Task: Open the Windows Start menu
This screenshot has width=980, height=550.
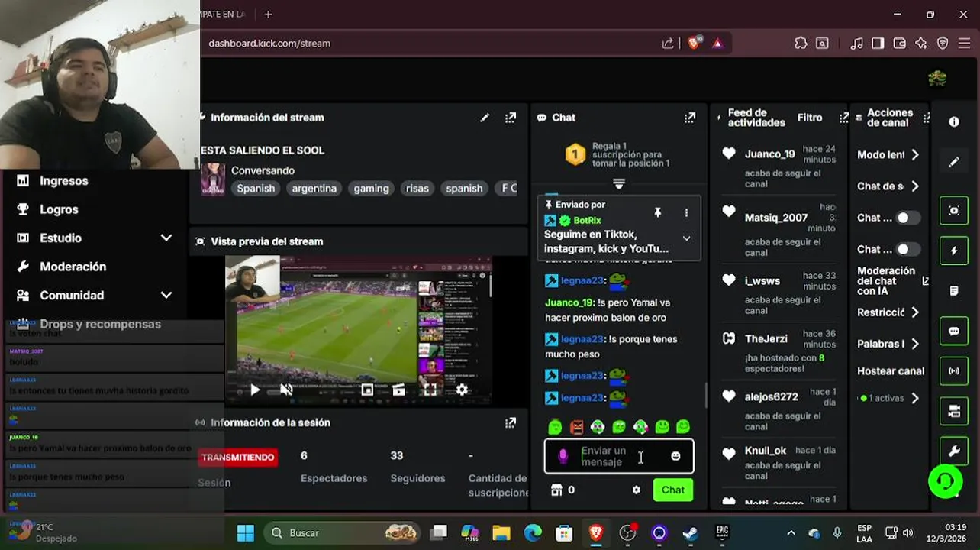Action: tap(245, 532)
